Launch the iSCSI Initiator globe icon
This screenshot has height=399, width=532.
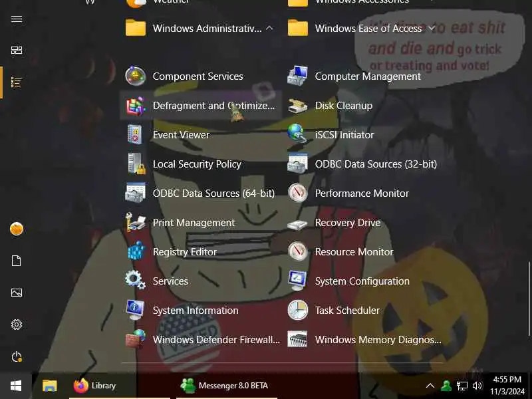point(297,132)
